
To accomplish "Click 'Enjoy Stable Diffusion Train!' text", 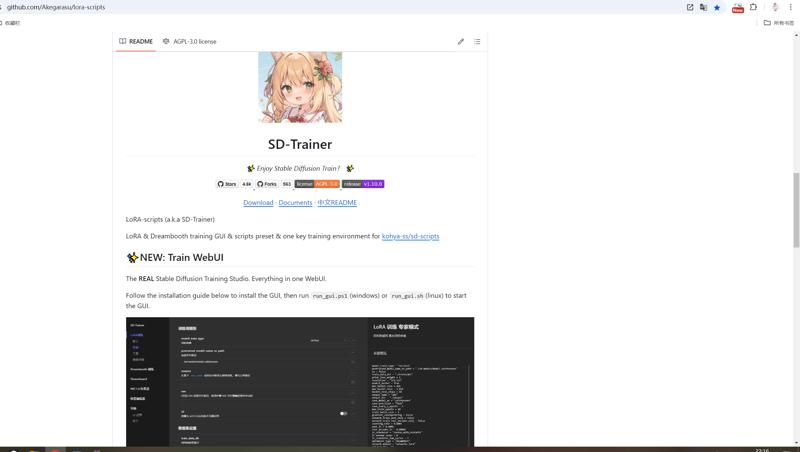I will coord(298,168).
